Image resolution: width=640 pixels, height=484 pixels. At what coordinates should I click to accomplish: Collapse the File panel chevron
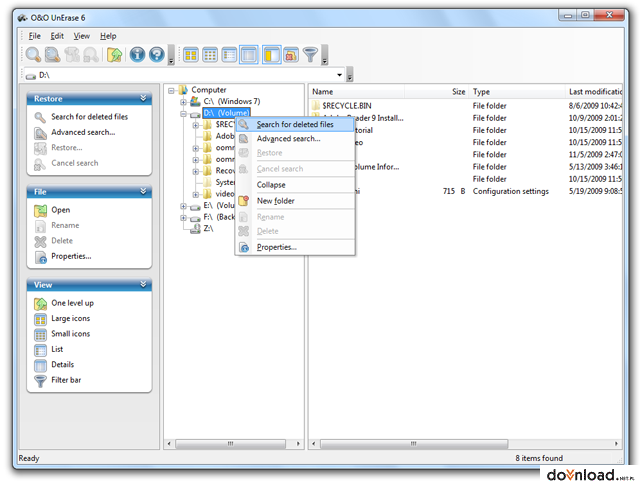pos(143,191)
